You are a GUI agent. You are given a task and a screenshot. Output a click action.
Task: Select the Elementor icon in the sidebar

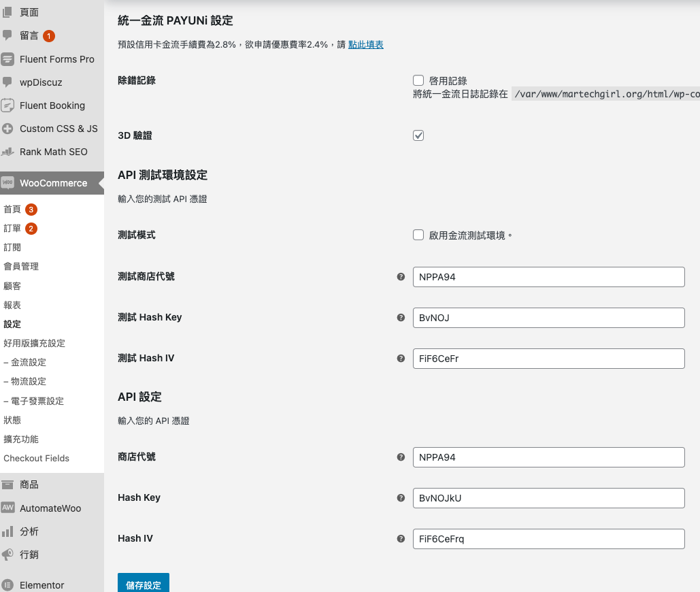(8, 584)
